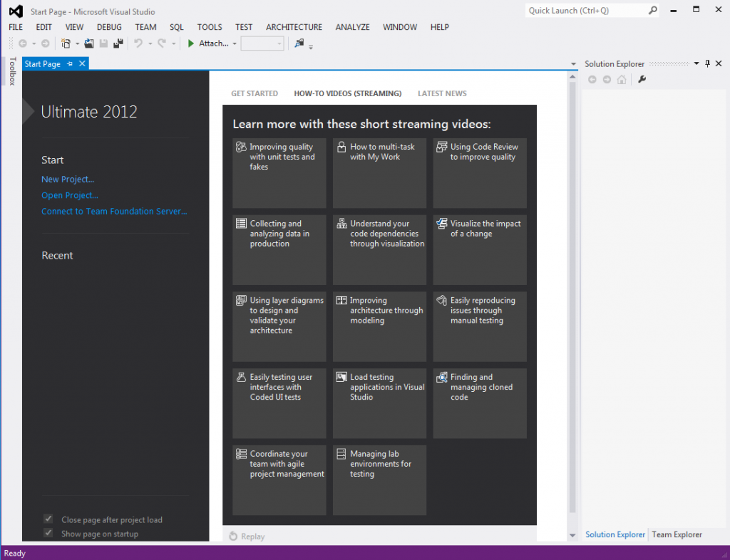
Task: Open Solution Explorer Properties wrench icon
Action: (x=642, y=80)
